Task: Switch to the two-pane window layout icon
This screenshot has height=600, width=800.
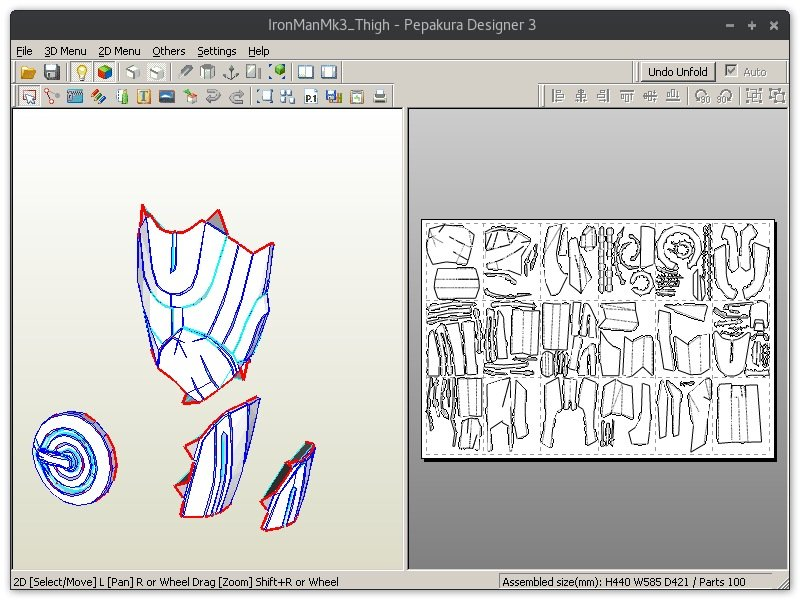Action: (x=306, y=72)
